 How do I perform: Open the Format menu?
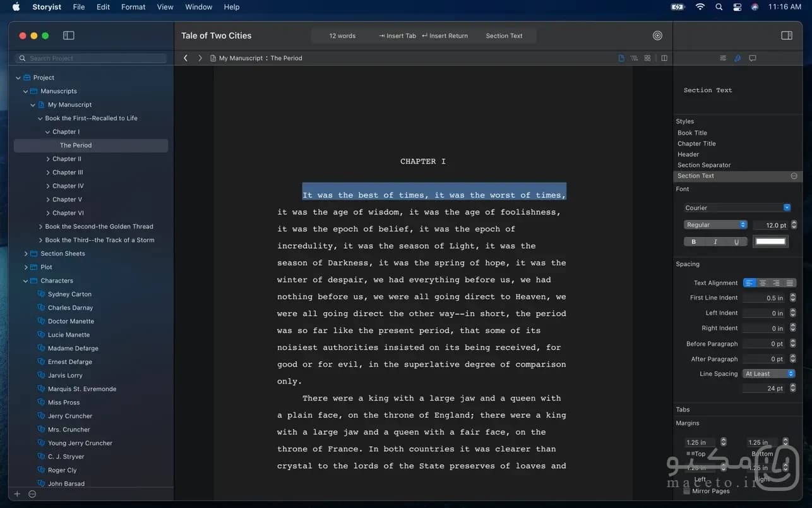[133, 7]
